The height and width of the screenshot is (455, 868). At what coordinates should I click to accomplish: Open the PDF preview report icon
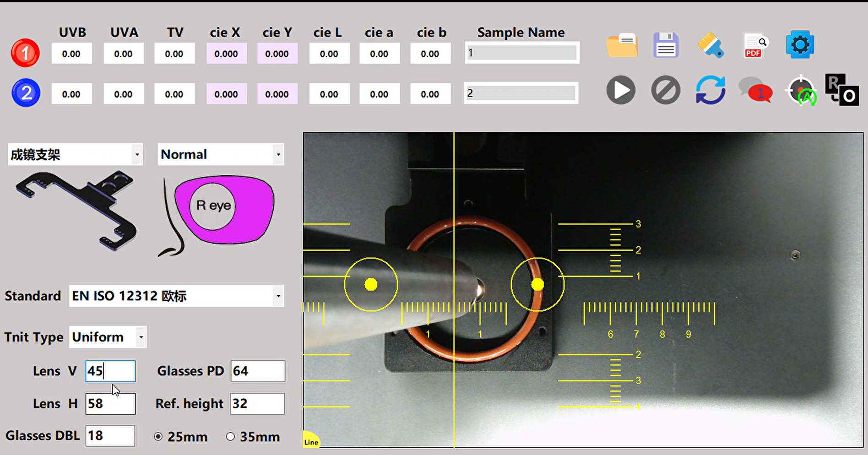[755, 45]
